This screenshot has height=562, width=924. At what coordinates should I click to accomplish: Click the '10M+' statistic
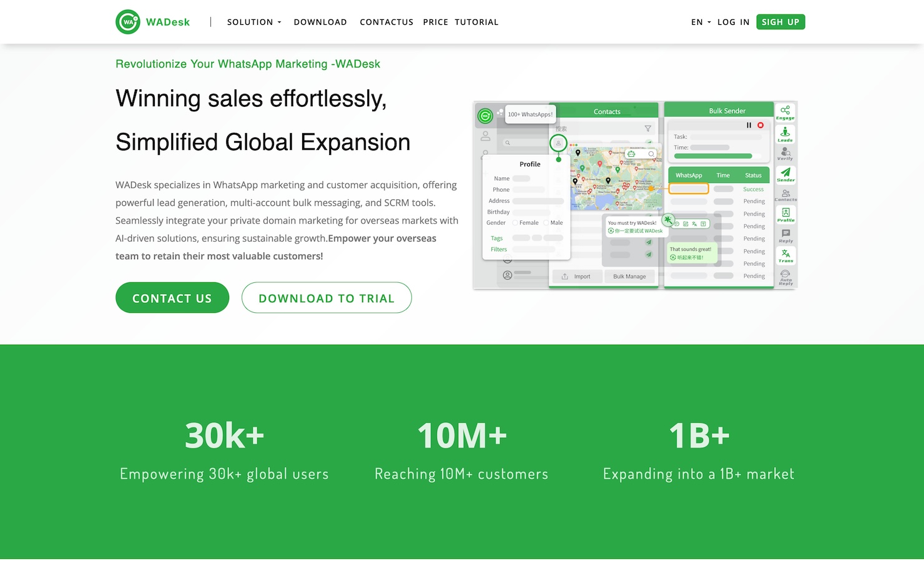(462, 435)
